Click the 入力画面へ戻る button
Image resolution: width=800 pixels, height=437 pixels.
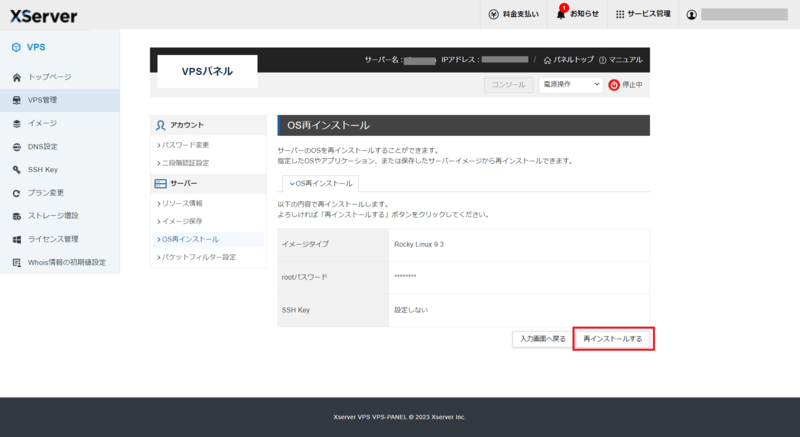coord(543,339)
